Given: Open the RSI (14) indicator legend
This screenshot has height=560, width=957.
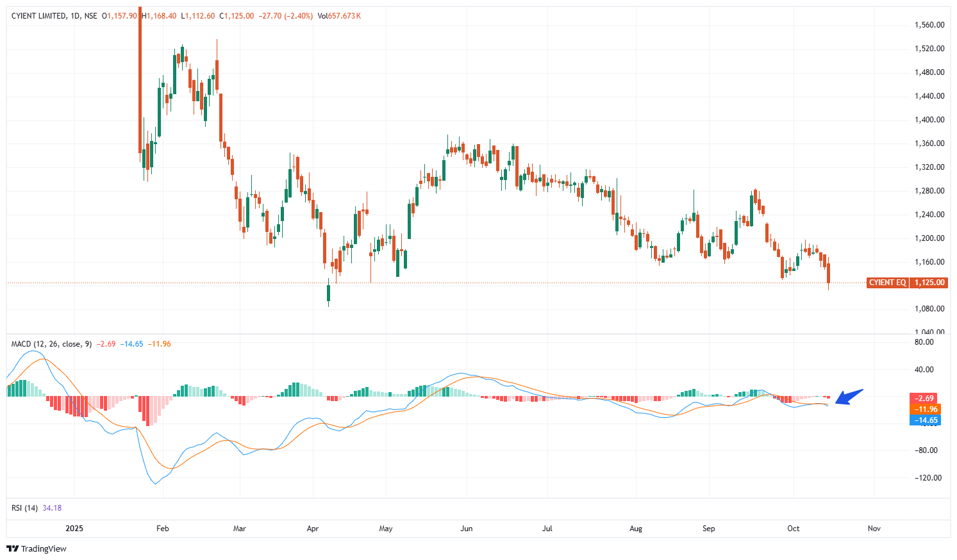Looking at the screenshot, I should (24, 508).
